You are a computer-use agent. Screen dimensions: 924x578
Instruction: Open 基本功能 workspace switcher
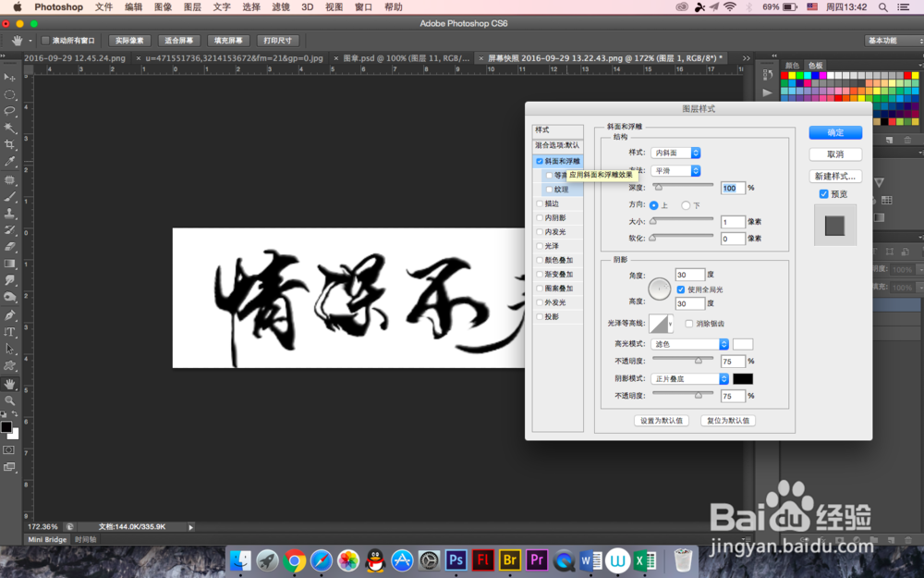point(893,40)
